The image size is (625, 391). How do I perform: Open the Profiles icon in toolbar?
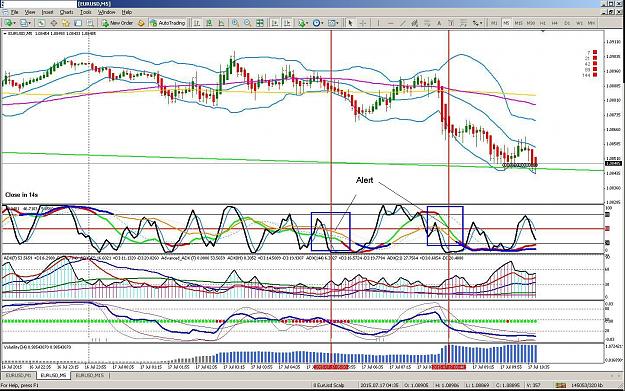[x=24, y=23]
